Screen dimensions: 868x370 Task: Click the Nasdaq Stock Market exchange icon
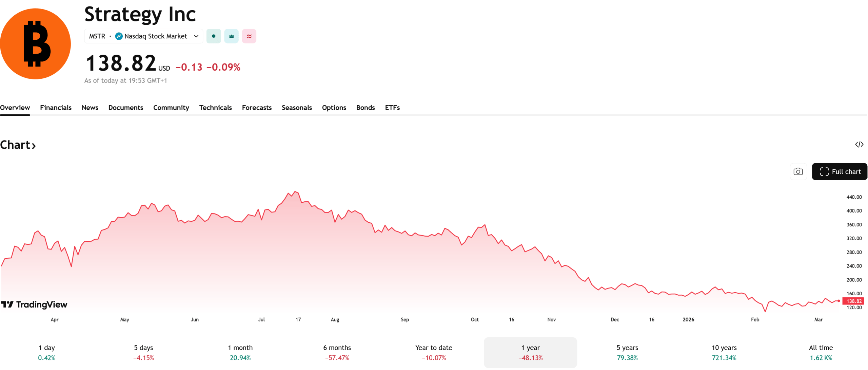click(119, 36)
